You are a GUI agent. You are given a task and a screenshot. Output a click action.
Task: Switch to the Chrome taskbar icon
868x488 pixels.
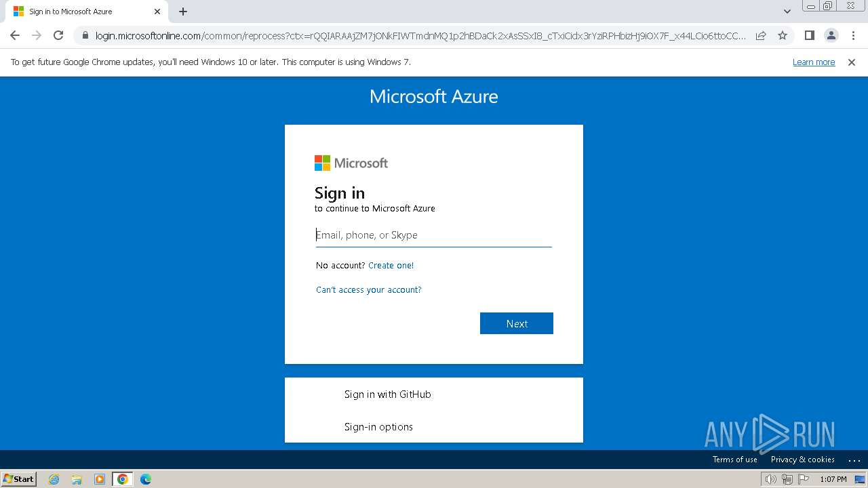[123, 479]
